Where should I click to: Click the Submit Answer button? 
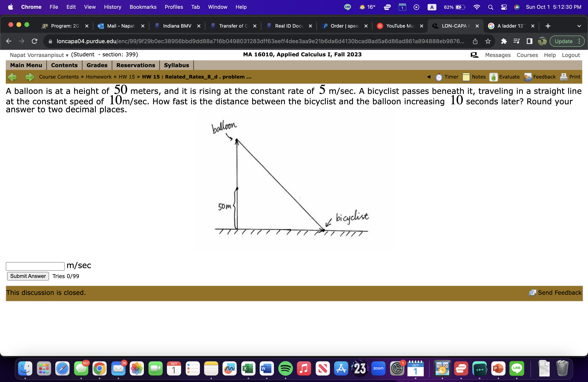tap(28, 276)
